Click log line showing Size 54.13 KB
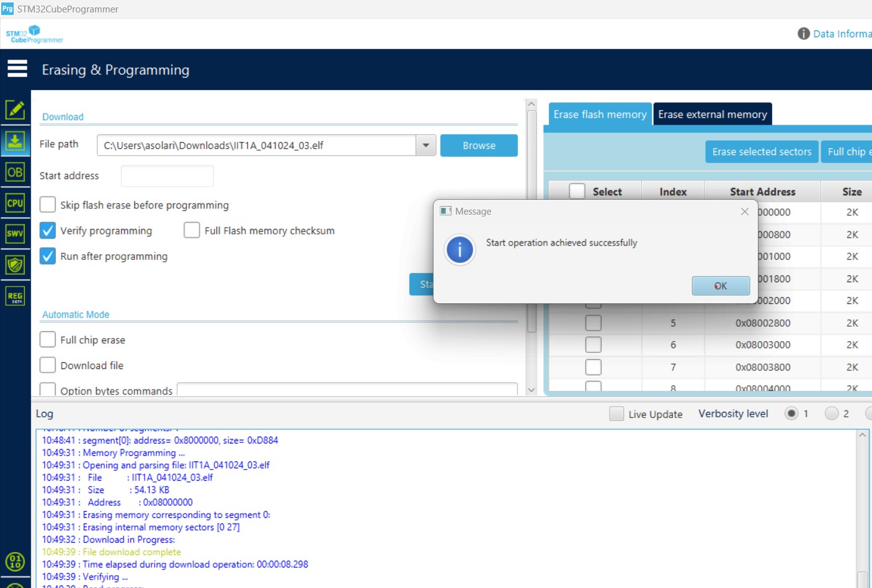 105,490
